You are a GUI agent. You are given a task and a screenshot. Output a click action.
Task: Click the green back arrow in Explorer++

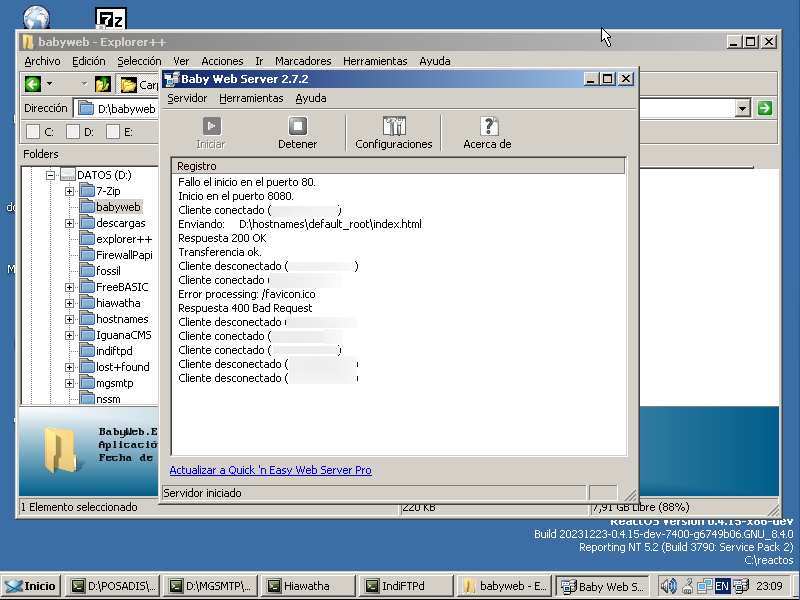[x=33, y=84]
